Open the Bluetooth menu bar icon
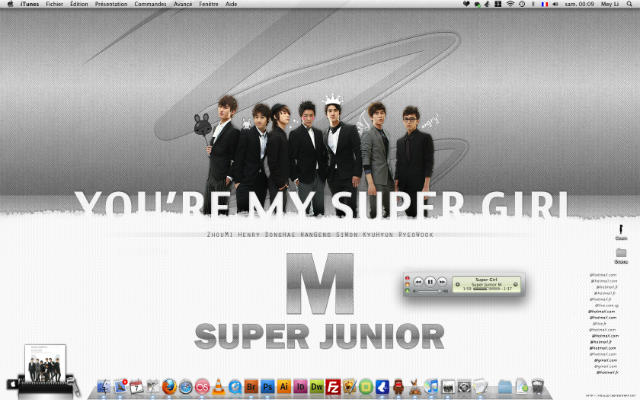 [x=532, y=4]
